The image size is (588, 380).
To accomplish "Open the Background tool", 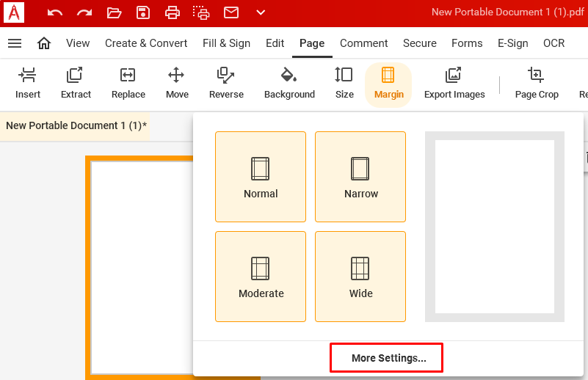I will 289,83.
